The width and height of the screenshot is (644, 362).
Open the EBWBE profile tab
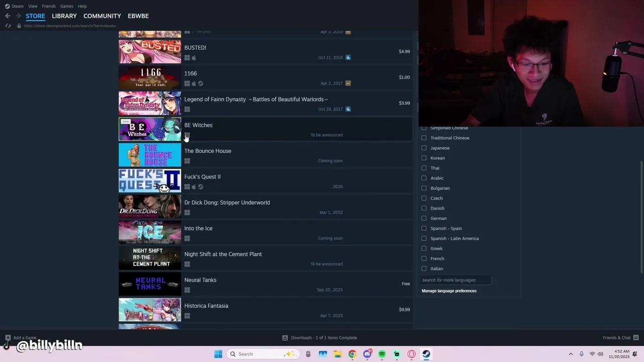(x=138, y=16)
